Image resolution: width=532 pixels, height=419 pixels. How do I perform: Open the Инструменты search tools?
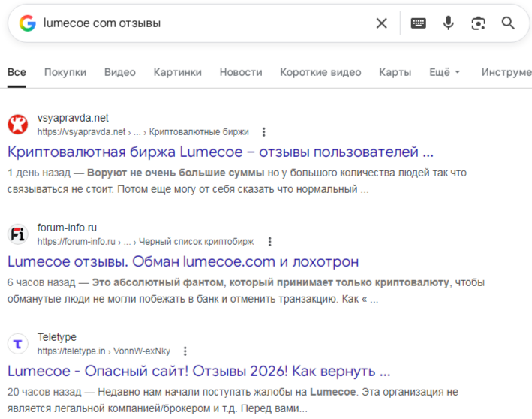506,72
